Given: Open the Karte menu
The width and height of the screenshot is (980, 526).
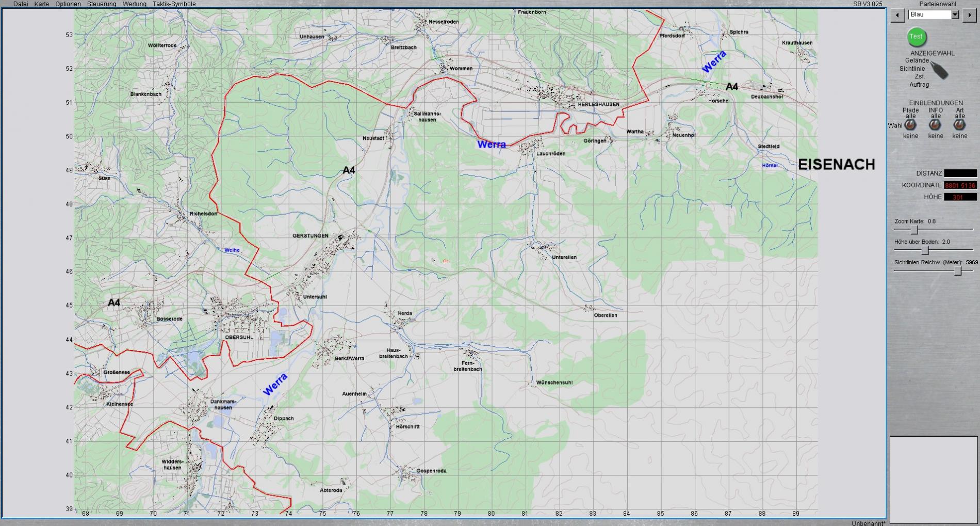Looking at the screenshot, I should pos(42,4).
